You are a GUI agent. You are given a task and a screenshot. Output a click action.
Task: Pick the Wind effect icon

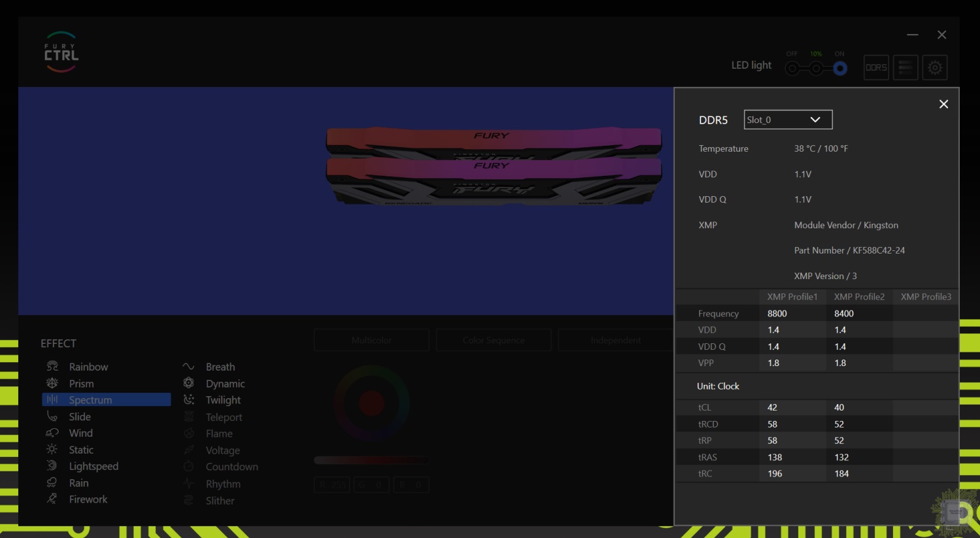coord(52,433)
